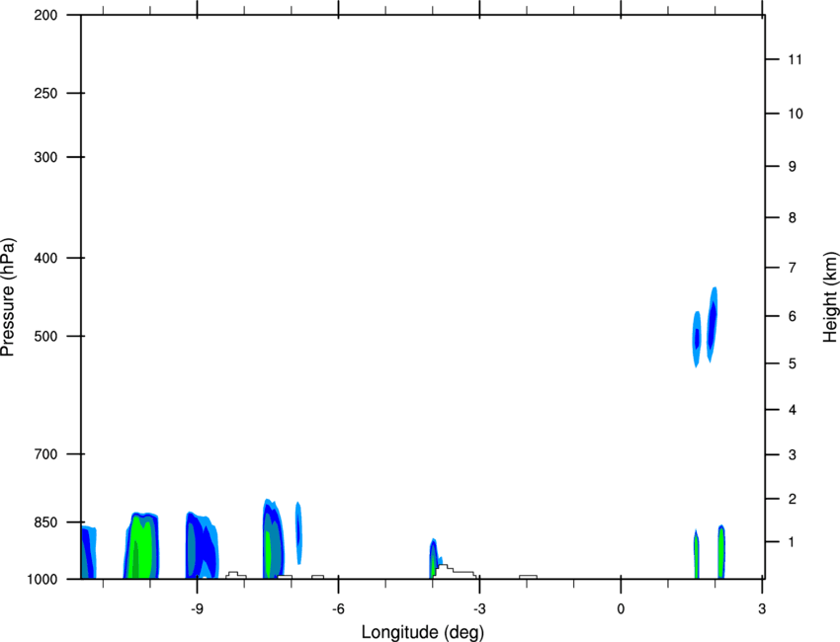Select the 200 pressure tick label
This screenshot has width=840, height=642.
point(45,15)
